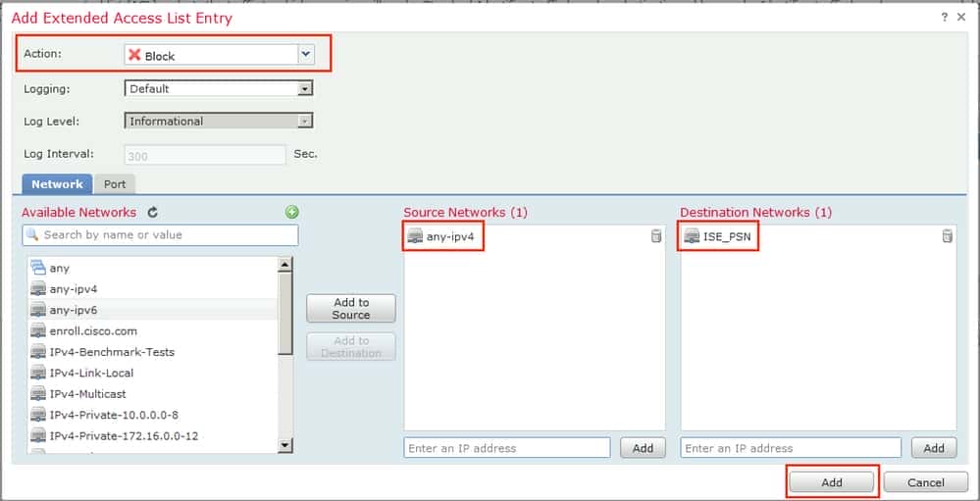Click the Add to Destination button

(350, 347)
